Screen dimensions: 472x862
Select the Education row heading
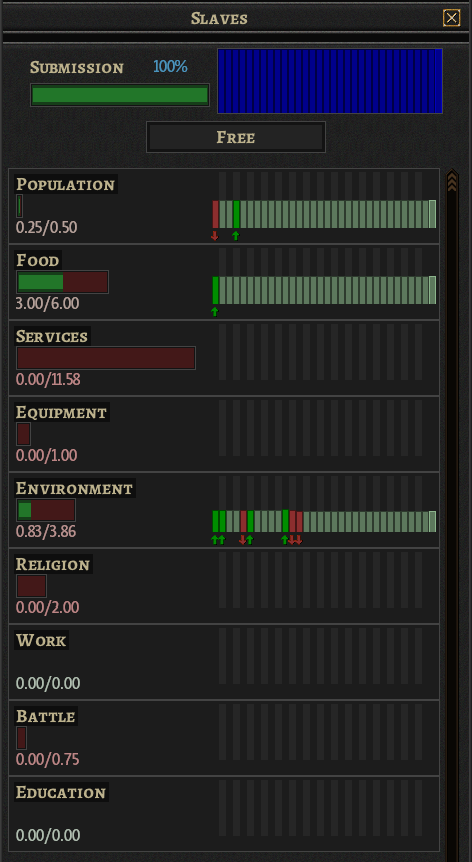[61, 793]
